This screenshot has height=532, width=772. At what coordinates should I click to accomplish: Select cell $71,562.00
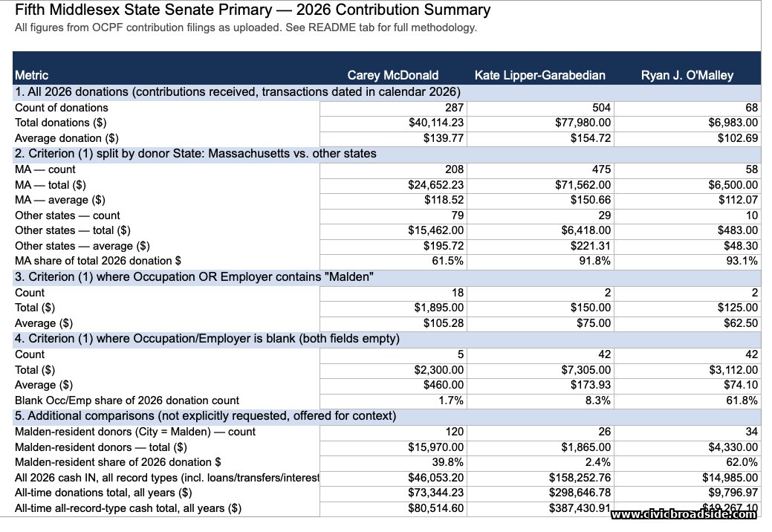(x=540, y=186)
